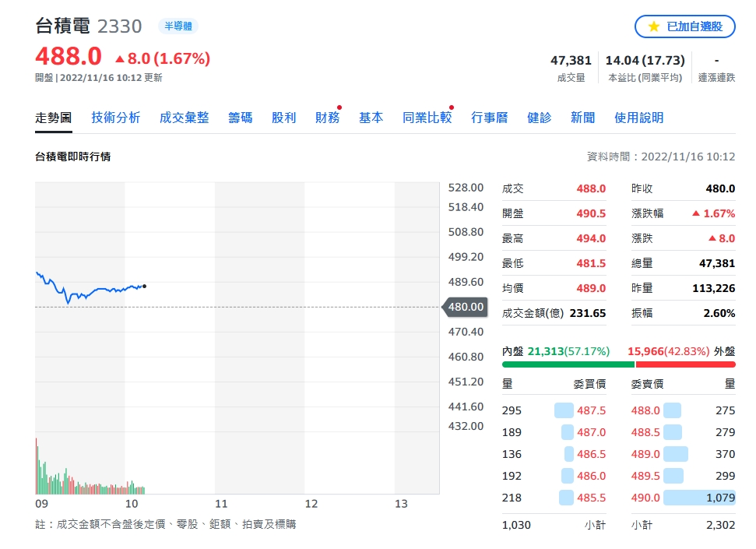
Task: Click the 528.00 top price axis label
Action: click(466, 188)
